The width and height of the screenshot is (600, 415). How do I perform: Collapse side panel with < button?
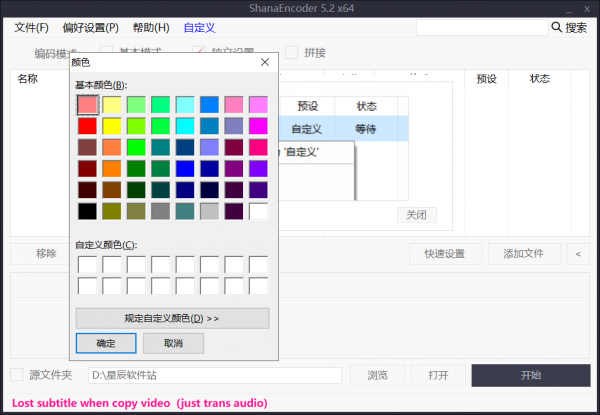[x=578, y=254]
